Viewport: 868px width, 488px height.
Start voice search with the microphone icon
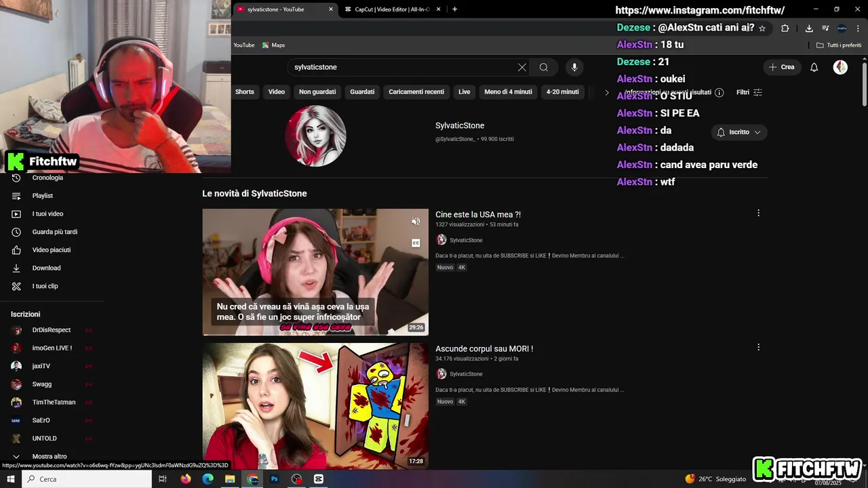[574, 67]
